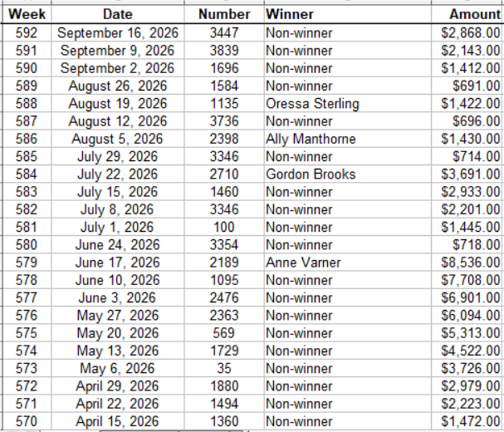Image resolution: width=504 pixels, height=432 pixels.
Task: Select the September 16, 2026 date cell
Action: [118, 32]
